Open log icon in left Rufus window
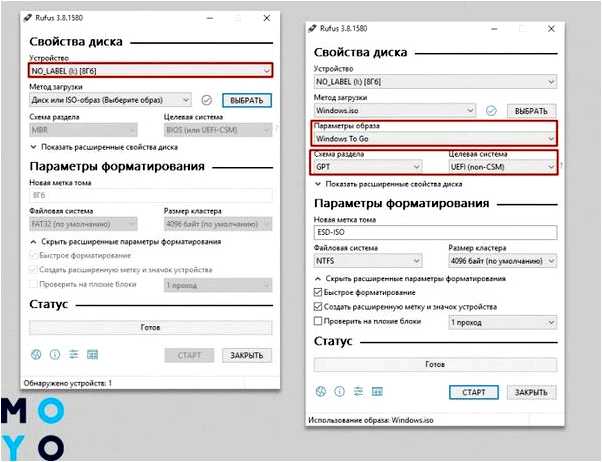This screenshot has width=602, height=462. pyautogui.click(x=93, y=354)
